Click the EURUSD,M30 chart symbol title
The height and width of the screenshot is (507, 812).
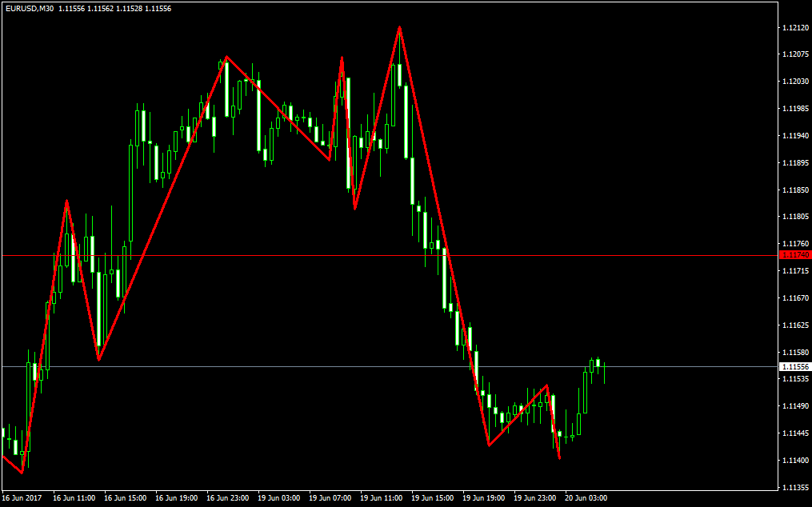[28, 8]
